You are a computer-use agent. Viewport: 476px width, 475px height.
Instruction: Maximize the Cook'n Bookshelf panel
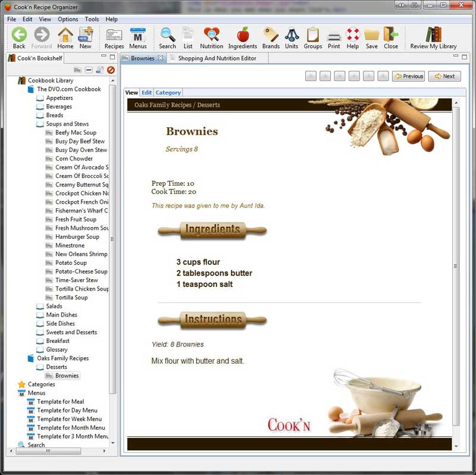[112, 57]
